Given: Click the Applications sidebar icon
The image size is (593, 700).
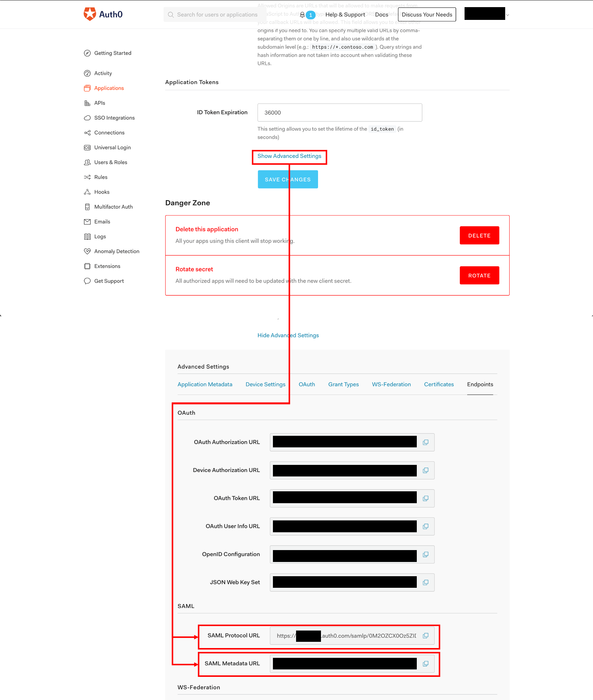Looking at the screenshot, I should (88, 88).
